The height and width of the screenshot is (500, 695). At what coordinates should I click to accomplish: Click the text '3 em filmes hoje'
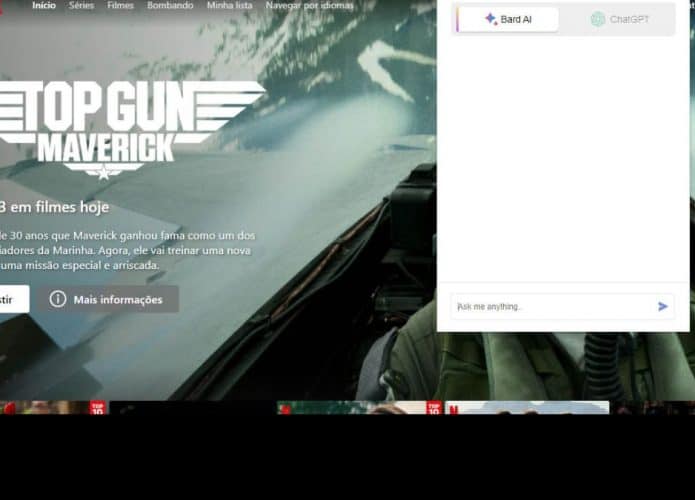click(54, 207)
